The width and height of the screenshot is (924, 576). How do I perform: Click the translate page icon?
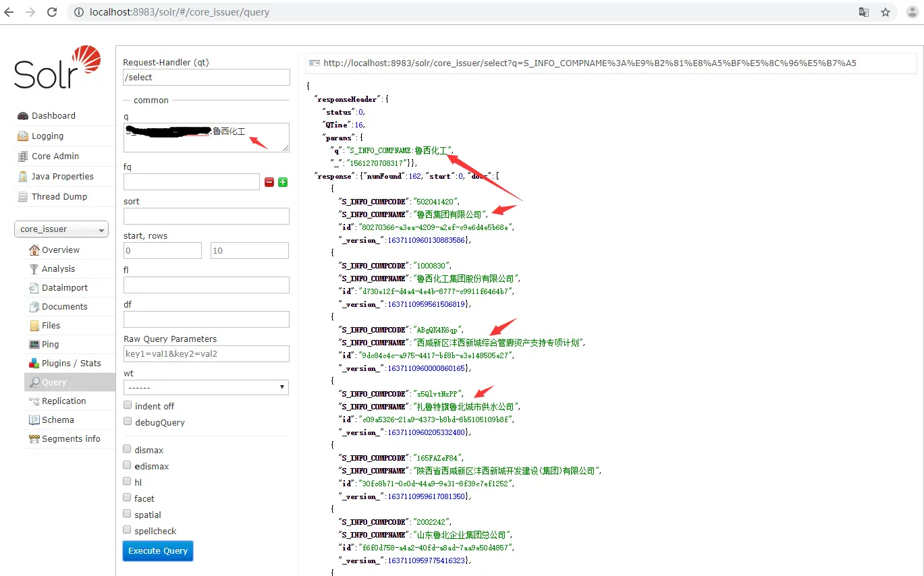point(863,12)
